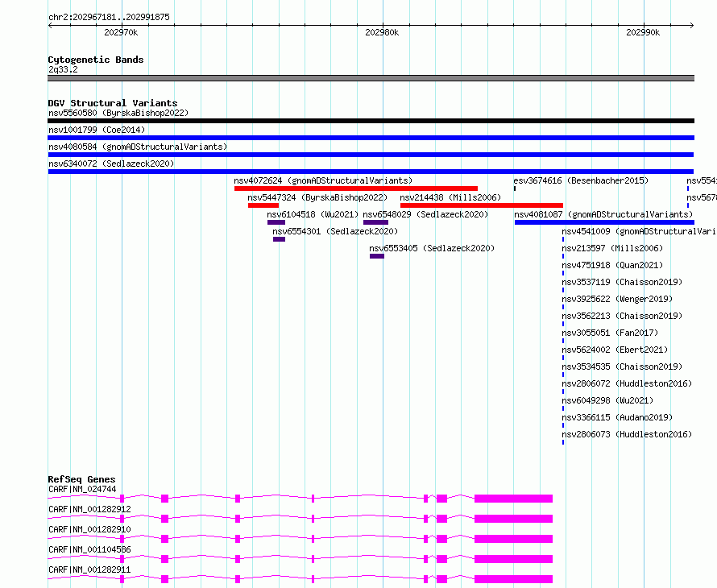Select the nsv6548029 (Sedlazeck2020) purple bar
This screenshot has width=717, height=588.
[376, 222]
